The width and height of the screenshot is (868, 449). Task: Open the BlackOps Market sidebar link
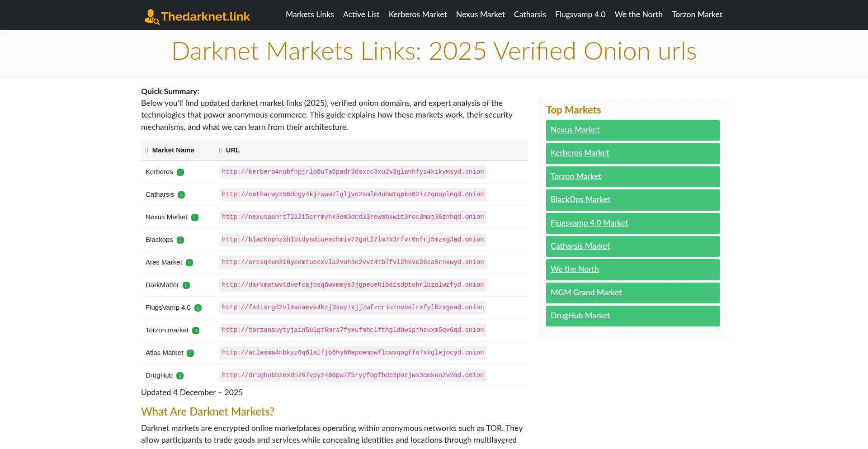580,199
